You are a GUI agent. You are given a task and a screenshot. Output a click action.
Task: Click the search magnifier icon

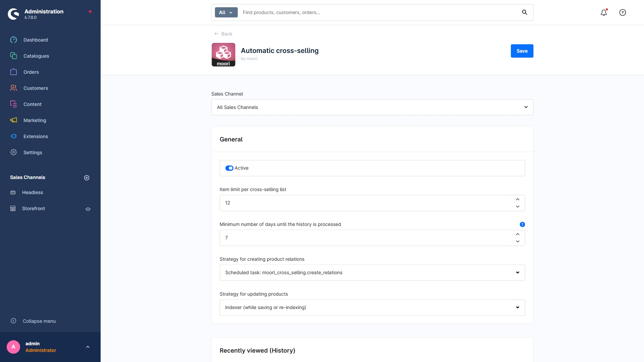pyautogui.click(x=525, y=12)
